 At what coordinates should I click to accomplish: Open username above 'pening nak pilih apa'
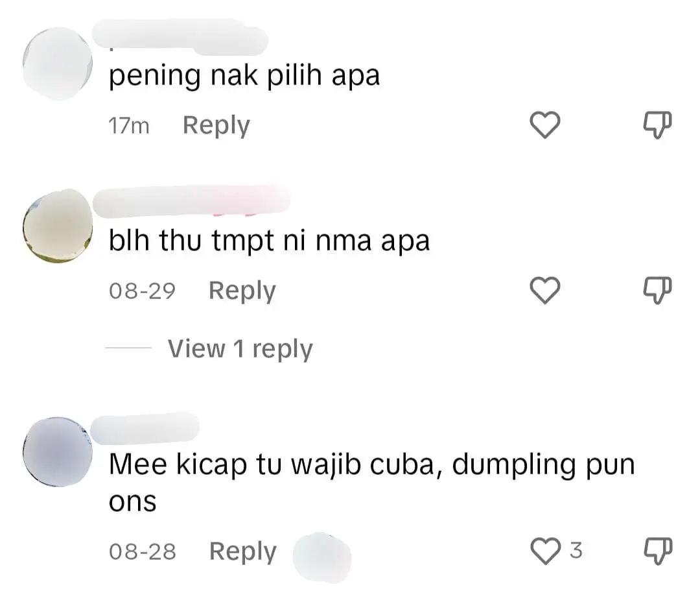tap(180, 36)
